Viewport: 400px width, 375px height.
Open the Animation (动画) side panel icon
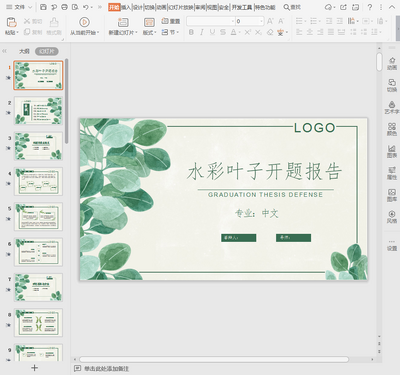pos(392,63)
